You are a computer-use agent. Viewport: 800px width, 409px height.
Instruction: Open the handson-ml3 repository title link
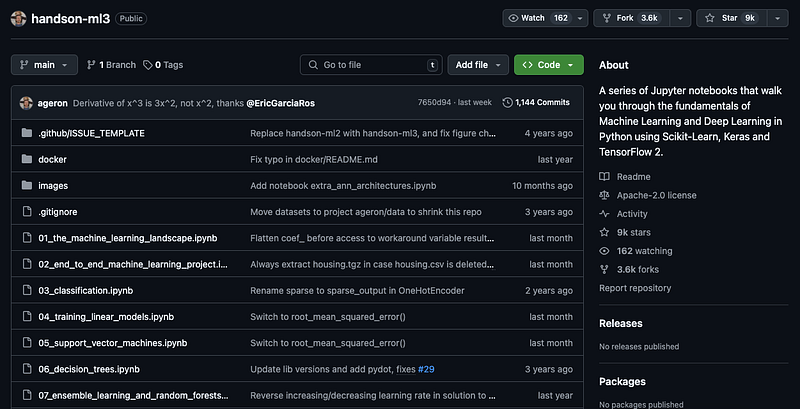(70, 19)
